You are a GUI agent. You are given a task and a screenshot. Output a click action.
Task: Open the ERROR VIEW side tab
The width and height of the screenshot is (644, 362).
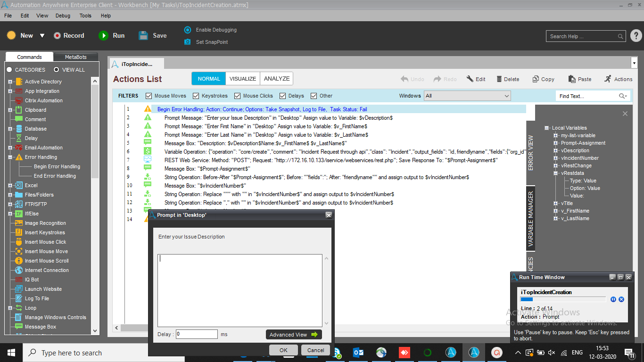click(x=531, y=153)
